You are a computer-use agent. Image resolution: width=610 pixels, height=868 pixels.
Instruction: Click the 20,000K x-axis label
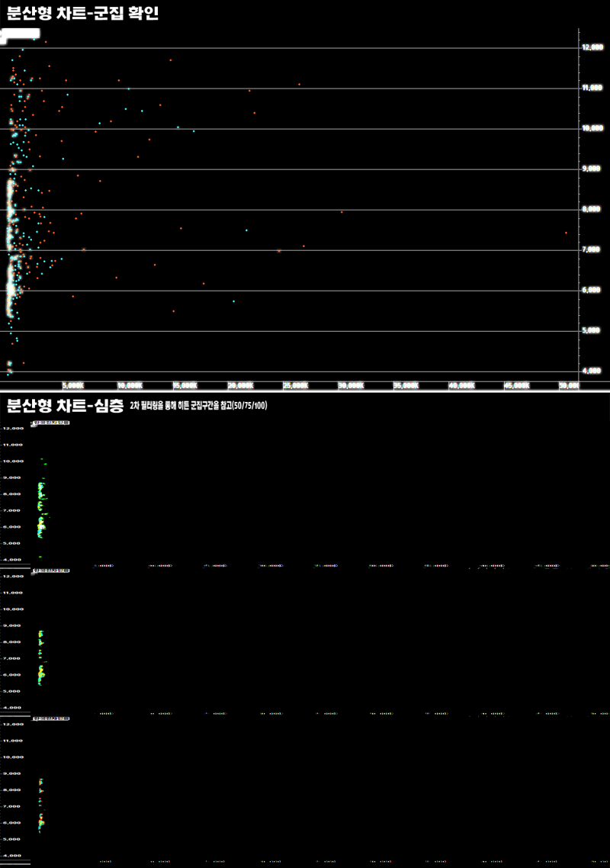coord(241,386)
